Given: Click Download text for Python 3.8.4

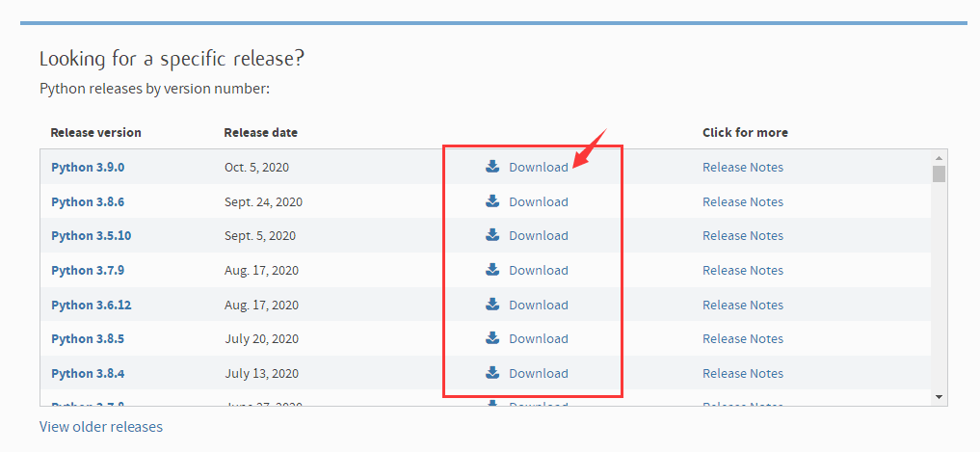Looking at the screenshot, I should [539, 373].
